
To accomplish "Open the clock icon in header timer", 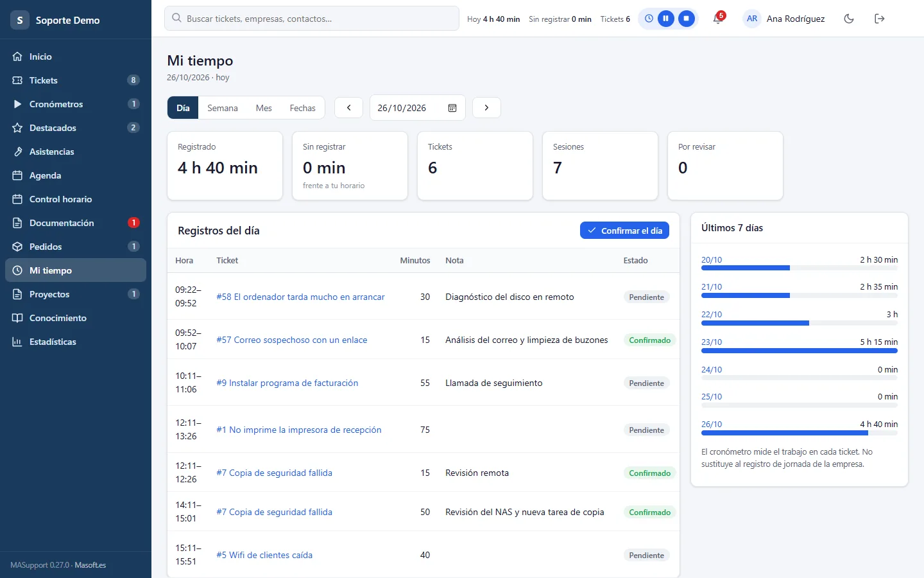I will 649,19.
